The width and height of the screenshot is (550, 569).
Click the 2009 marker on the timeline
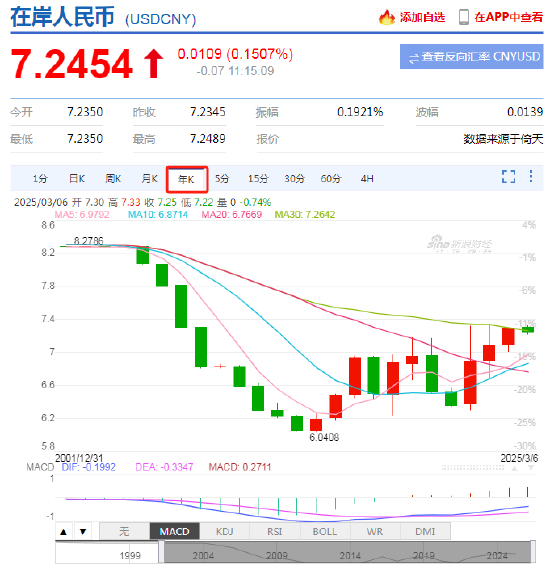(x=276, y=556)
